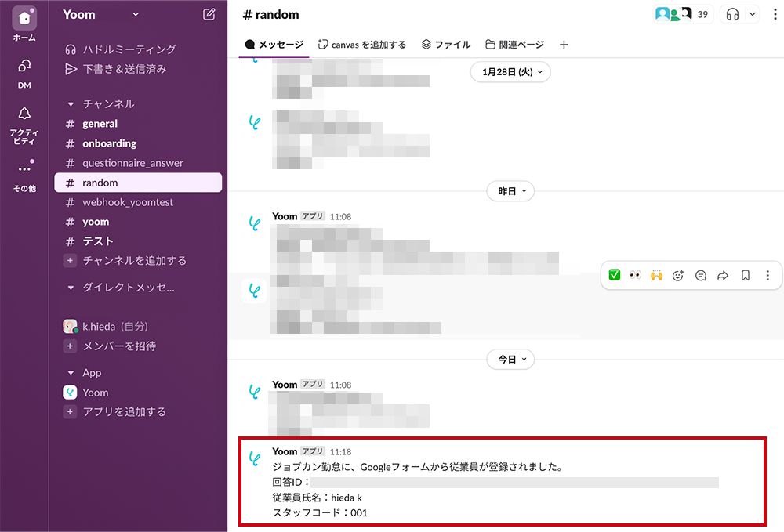This screenshot has width=784, height=532.
Task: React with the green checkmark emoji
Action: [x=615, y=275]
